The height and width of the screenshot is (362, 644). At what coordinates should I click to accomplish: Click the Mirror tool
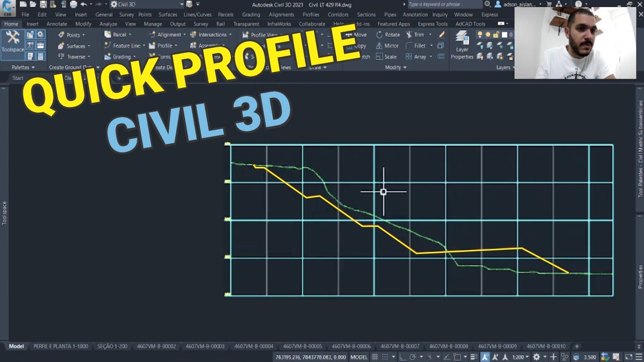(x=387, y=46)
